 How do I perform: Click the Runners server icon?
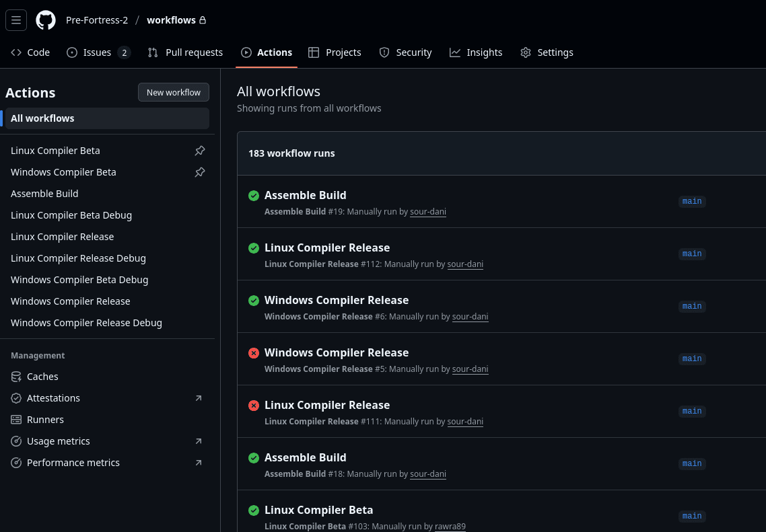16,420
